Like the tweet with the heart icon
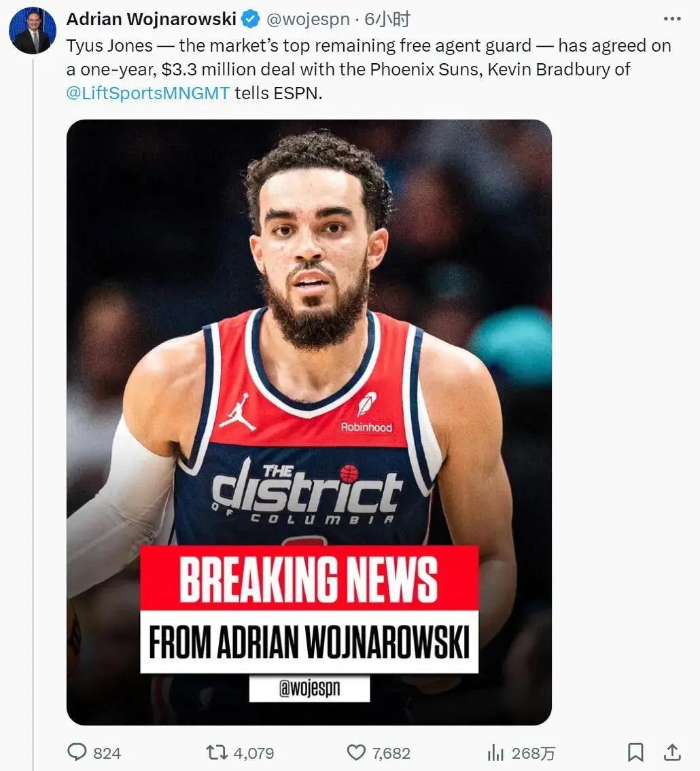 (x=356, y=753)
